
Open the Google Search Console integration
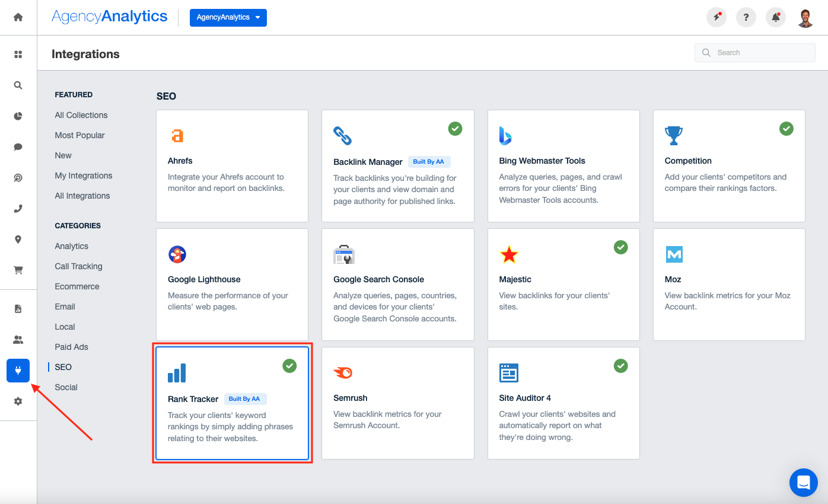(397, 285)
